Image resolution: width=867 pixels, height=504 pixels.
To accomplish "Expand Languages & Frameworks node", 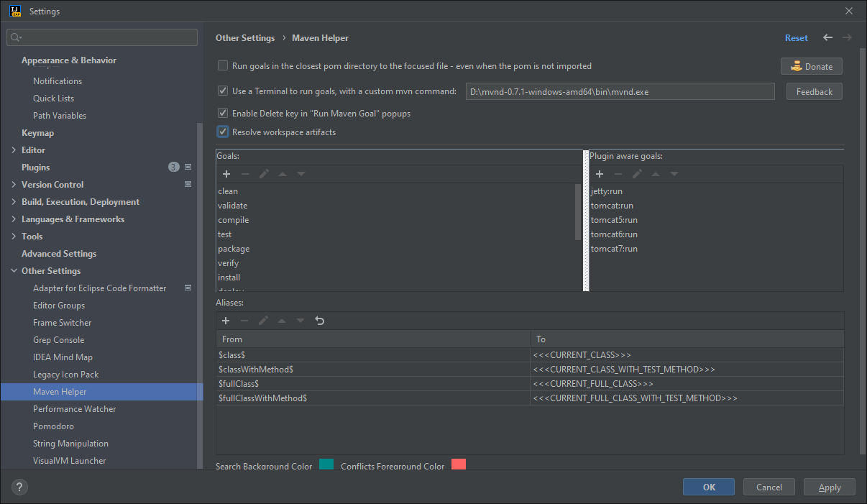I will pyautogui.click(x=14, y=219).
